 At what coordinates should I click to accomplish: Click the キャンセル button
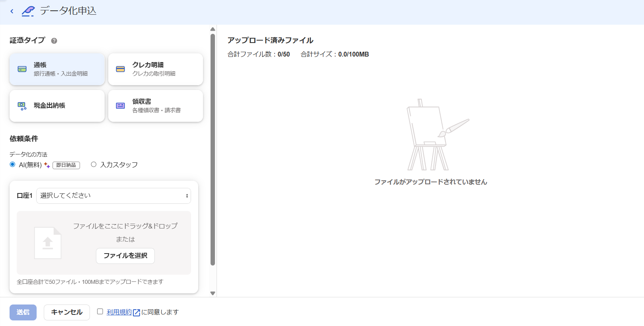click(x=67, y=312)
